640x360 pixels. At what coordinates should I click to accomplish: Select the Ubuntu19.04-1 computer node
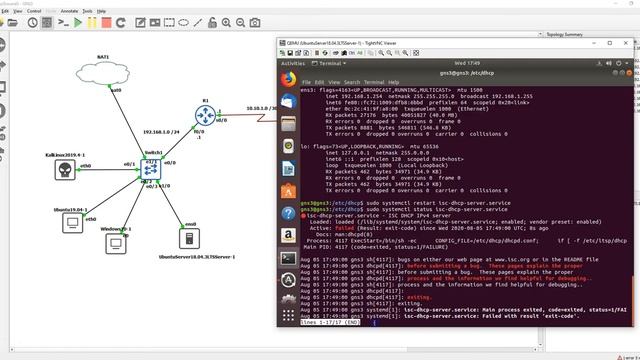73,223
